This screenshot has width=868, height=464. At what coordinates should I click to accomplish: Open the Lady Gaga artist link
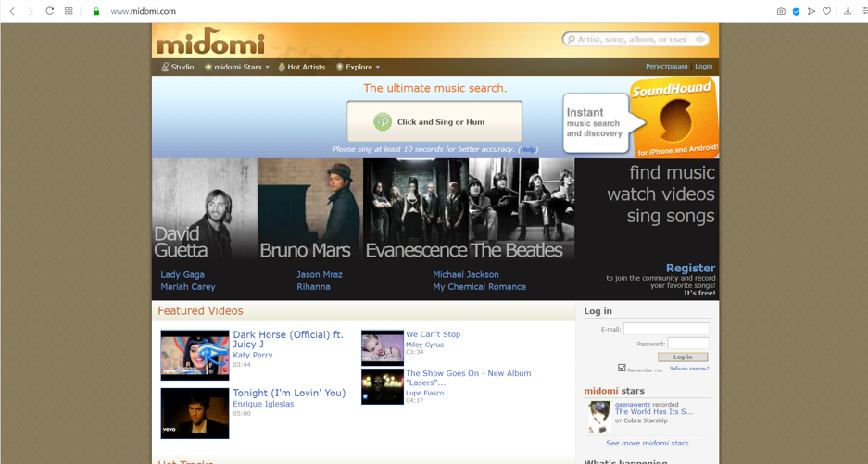[182, 275]
